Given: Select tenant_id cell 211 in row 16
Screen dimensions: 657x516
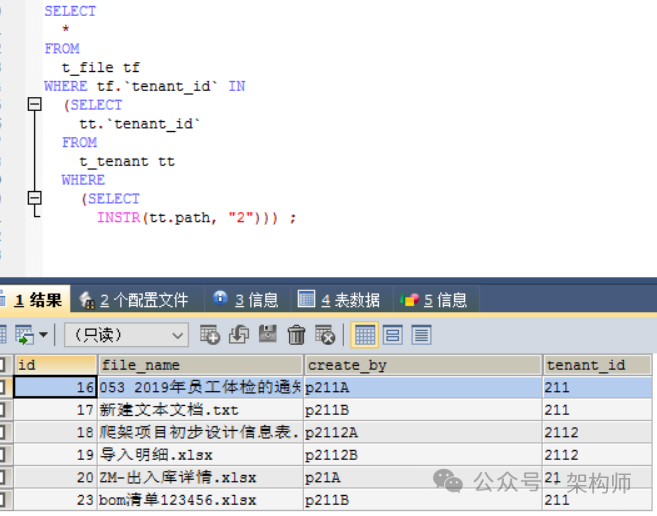Looking at the screenshot, I should pyautogui.click(x=598, y=387).
